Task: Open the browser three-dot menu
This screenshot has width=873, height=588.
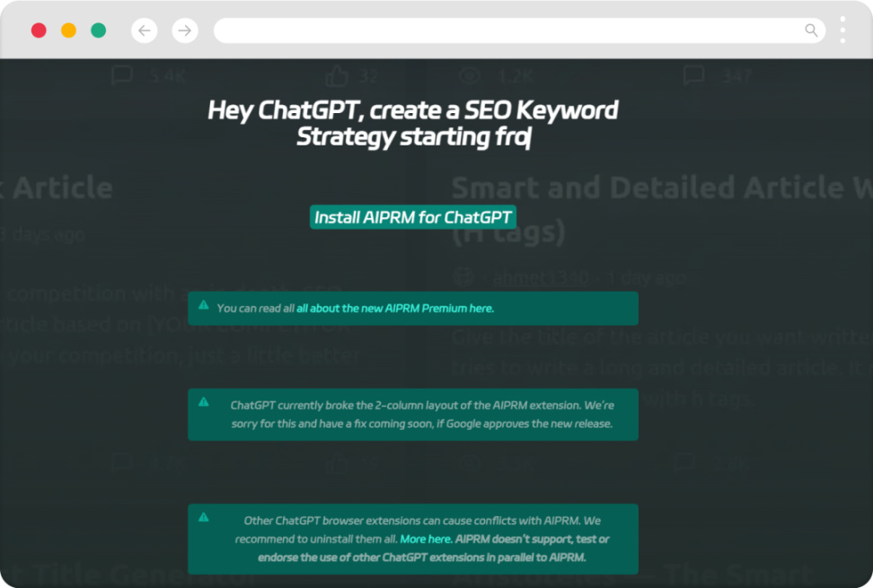Action: tap(842, 30)
